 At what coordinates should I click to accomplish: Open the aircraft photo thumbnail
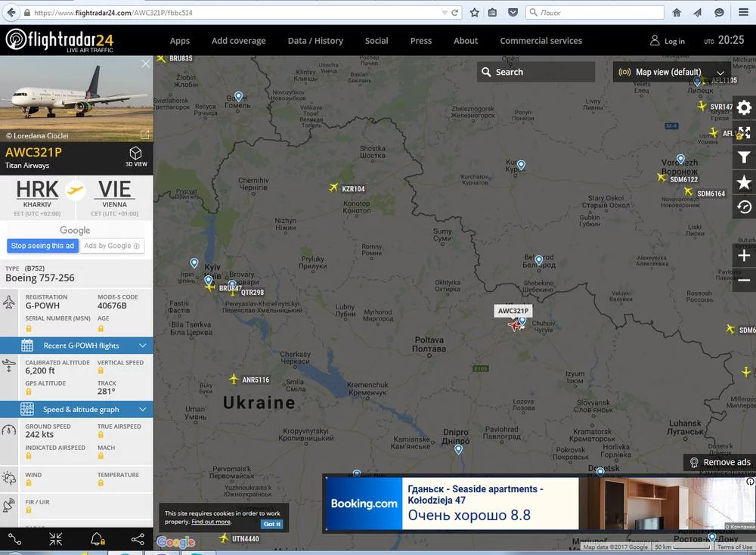(x=76, y=98)
